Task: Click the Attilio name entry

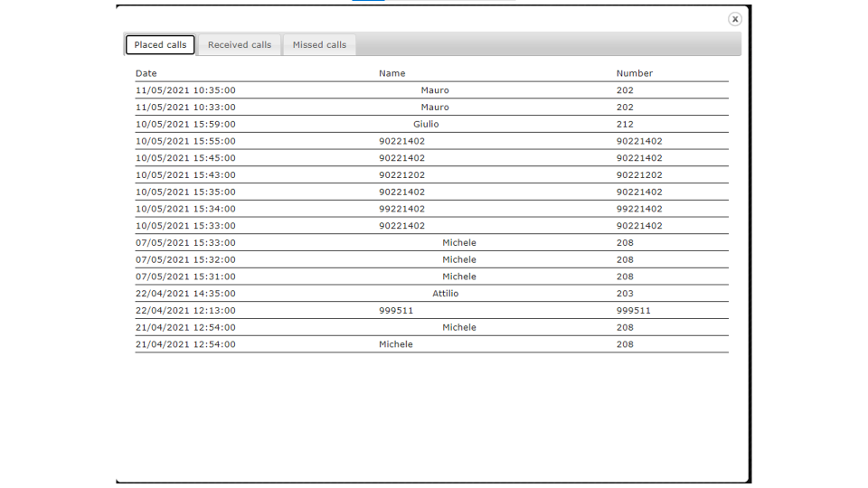Action: [x=445, y=293]
